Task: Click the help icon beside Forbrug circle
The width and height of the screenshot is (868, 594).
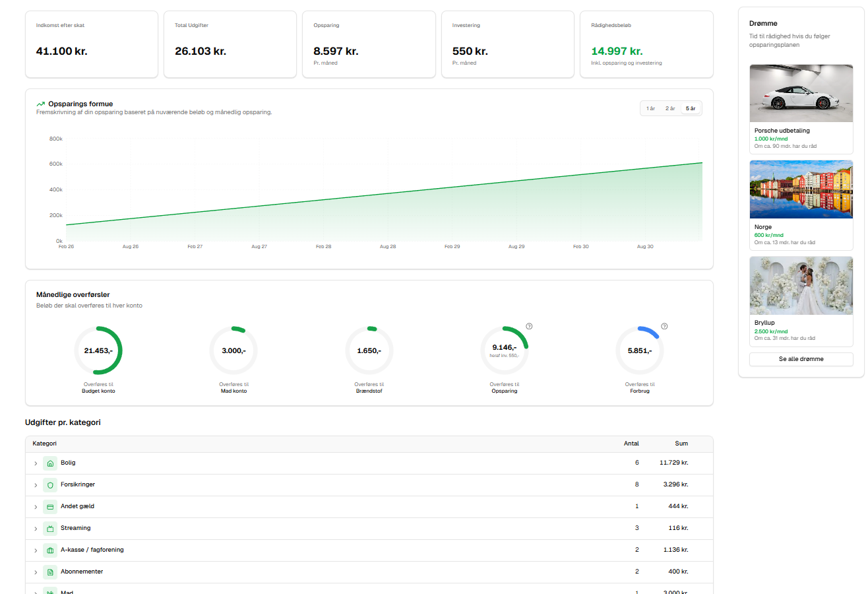Action: [x=664, y=326]
